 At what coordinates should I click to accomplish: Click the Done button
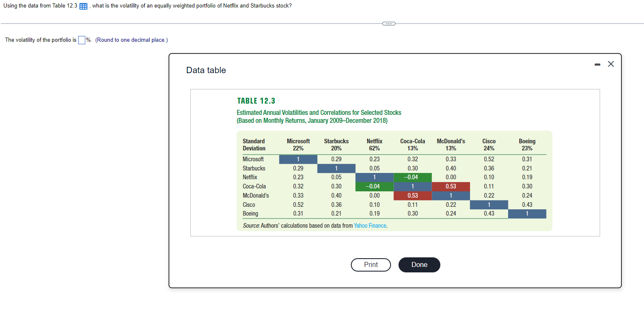(x=419, y=264)
